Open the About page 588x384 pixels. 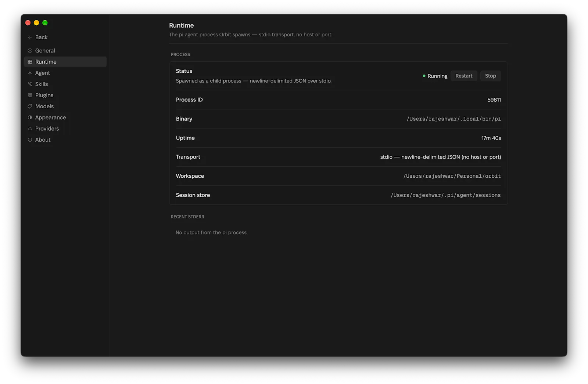pos(65,140)
